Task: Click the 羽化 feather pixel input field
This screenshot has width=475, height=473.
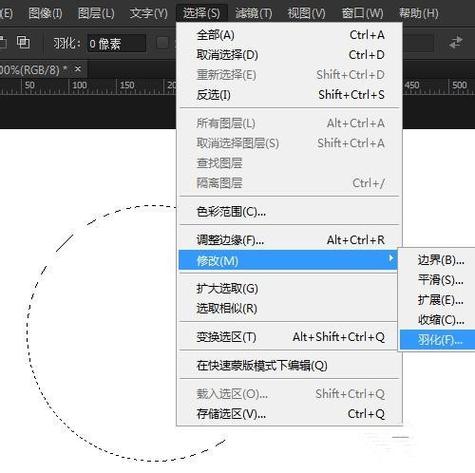Action: click(x=116, y=43)
